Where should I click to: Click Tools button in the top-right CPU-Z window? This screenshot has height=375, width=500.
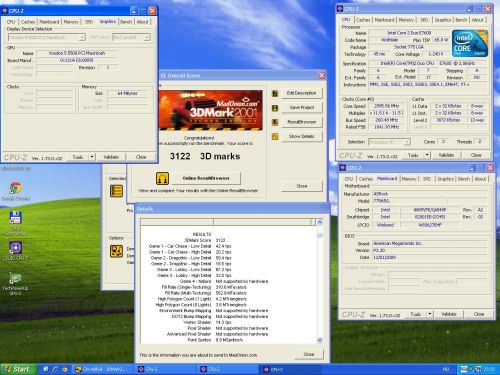tap(413, 155)
